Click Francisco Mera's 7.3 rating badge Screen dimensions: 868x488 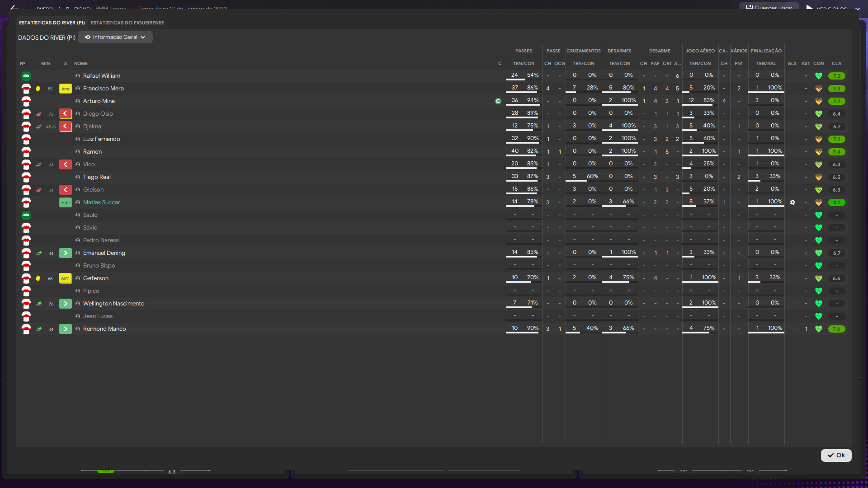click(837, 89)
